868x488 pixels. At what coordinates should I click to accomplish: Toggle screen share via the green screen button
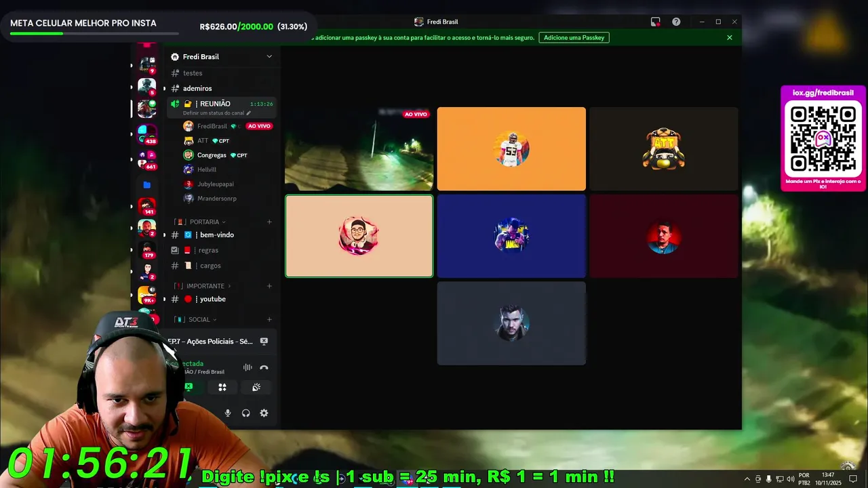point(189,387)
